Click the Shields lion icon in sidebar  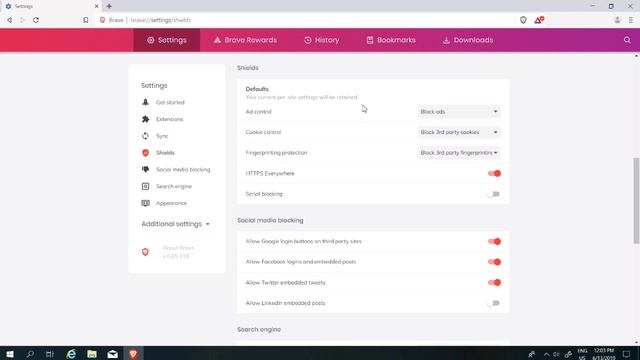tap(145, 153)
